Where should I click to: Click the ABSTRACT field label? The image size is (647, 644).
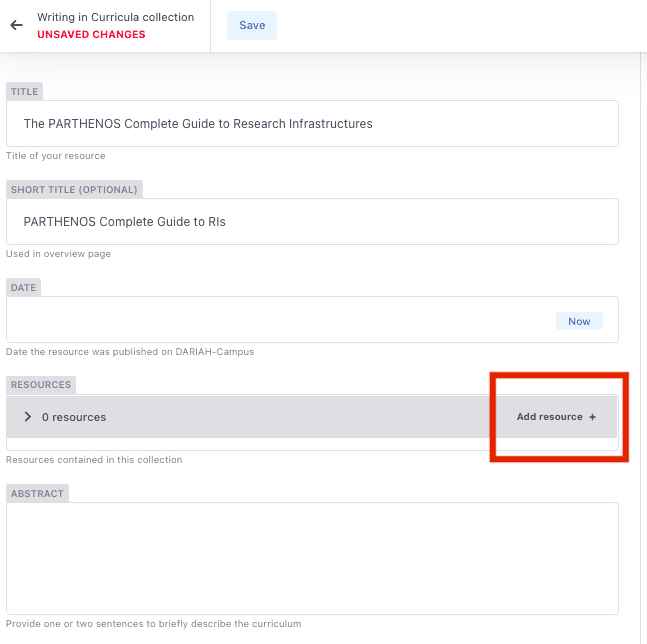click(38, 494)
